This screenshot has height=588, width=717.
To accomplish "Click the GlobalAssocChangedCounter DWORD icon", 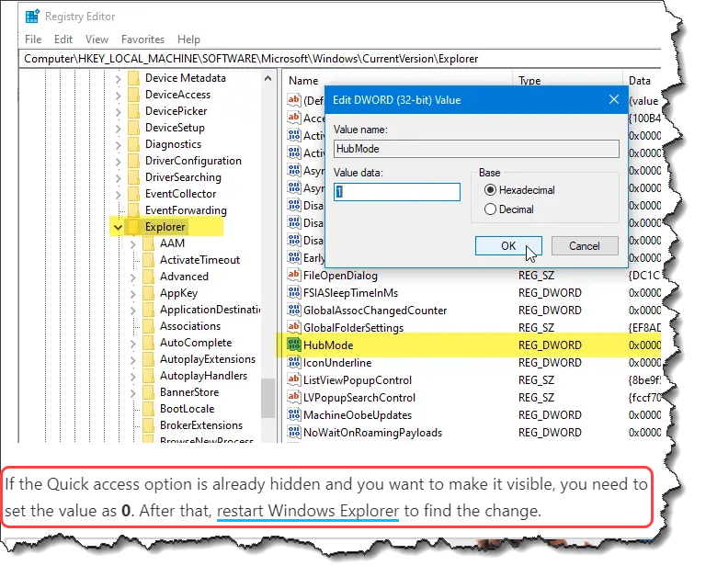I will (x=293, y=311).
